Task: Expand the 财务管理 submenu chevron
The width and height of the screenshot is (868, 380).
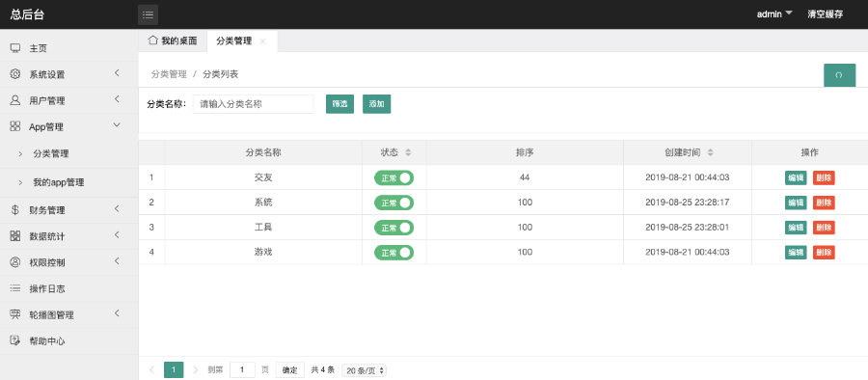Action: (x=117, y=208)
